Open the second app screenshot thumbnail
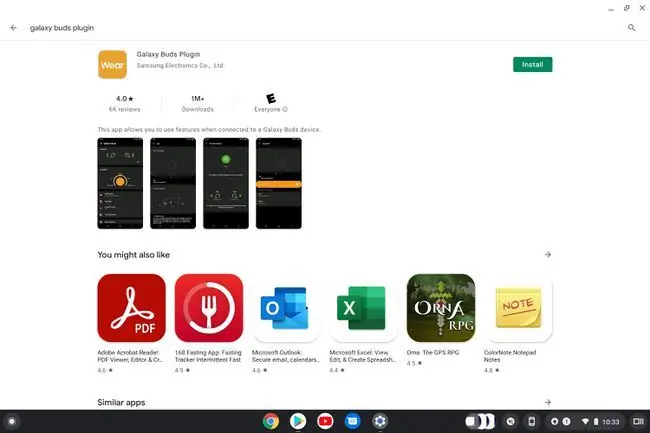 coord(173,183)
